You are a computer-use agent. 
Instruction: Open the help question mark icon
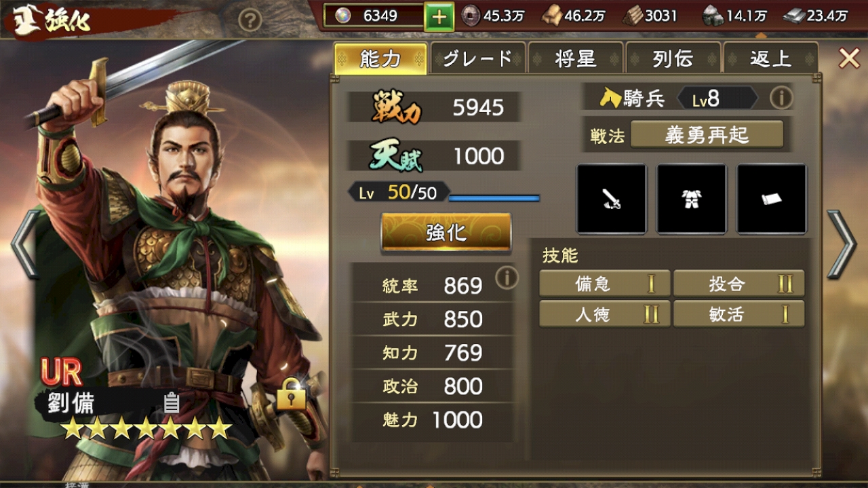click(x=250, y=21)
